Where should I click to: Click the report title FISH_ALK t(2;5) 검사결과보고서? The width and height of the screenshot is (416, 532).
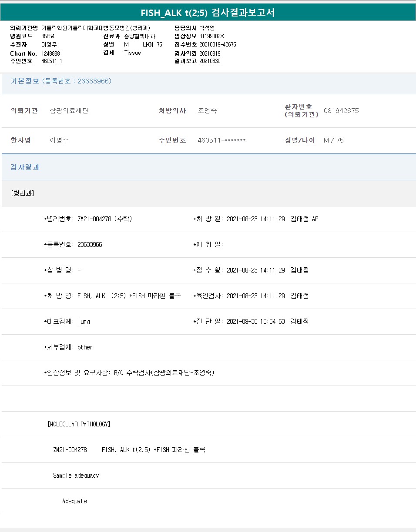click(208, 12)
